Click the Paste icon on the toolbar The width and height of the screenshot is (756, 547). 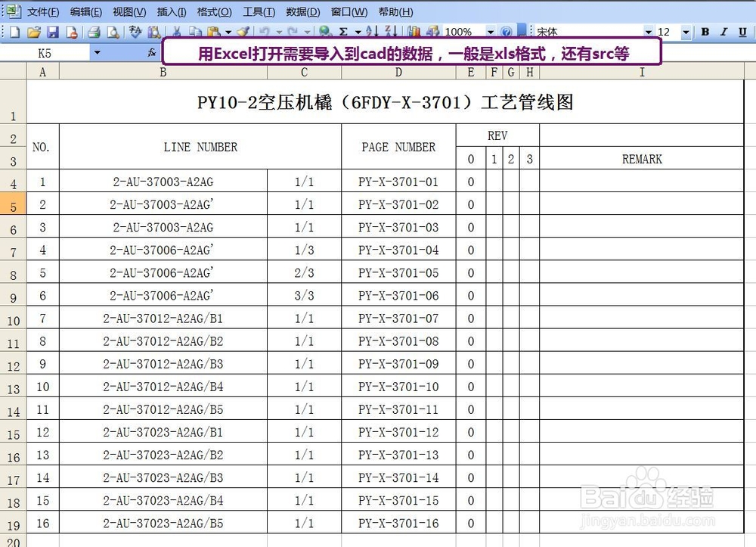coord(212,32)
